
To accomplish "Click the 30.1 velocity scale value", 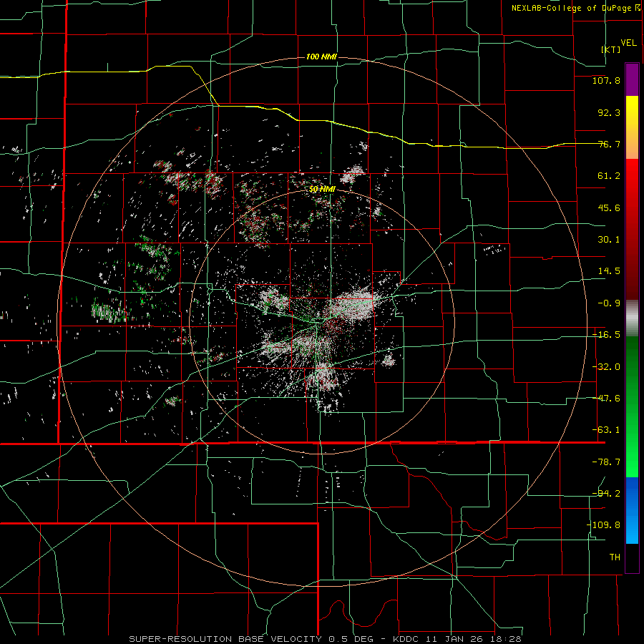I will click(x=609, y=240).
